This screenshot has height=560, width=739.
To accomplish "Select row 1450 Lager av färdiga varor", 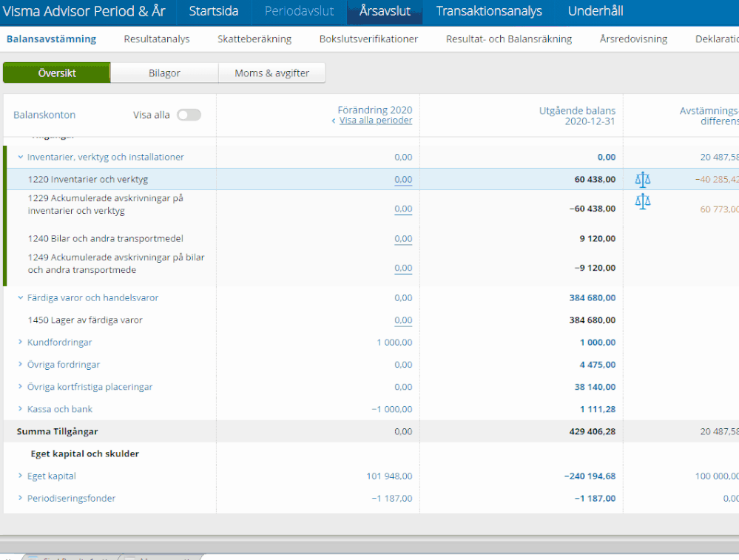I will tap(85, 320).
